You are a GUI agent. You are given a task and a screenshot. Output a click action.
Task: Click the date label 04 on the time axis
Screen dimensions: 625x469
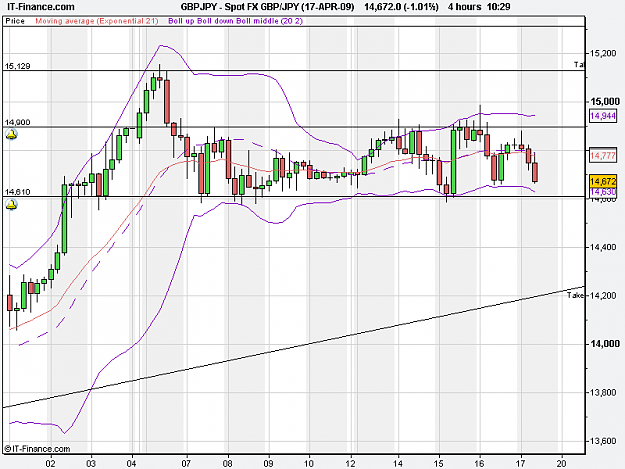coord(132,463)
